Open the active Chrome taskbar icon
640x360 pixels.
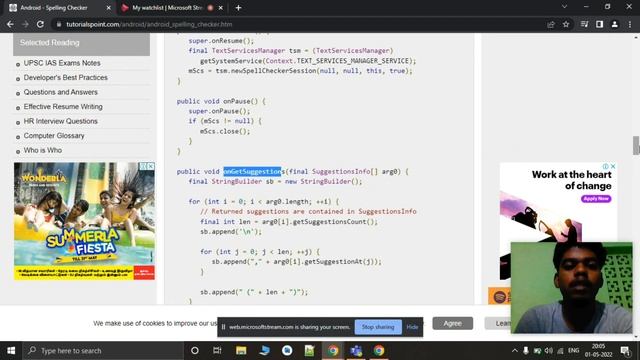(x=333, y=351)
